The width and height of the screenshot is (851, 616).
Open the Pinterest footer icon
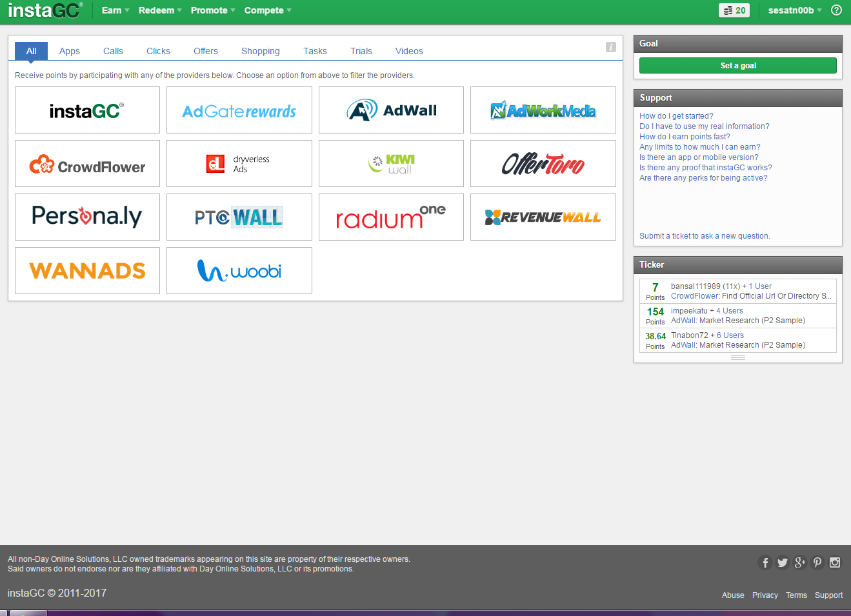click(817, 562)
